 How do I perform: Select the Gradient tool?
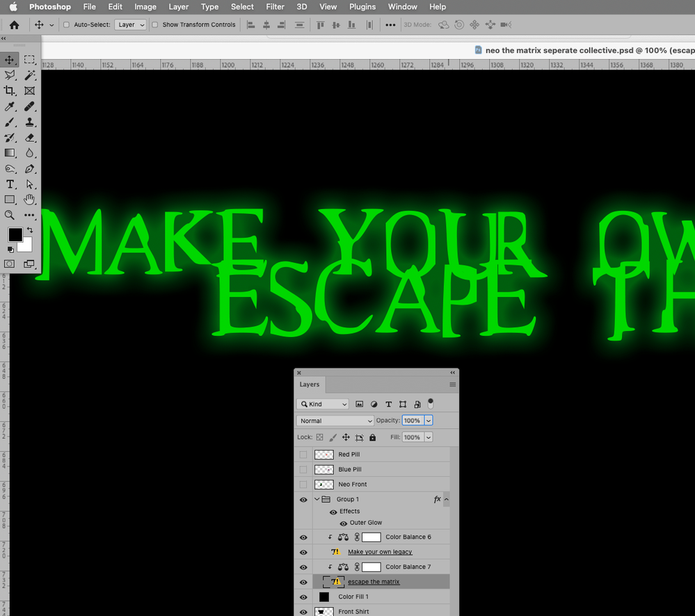[10, 153]
